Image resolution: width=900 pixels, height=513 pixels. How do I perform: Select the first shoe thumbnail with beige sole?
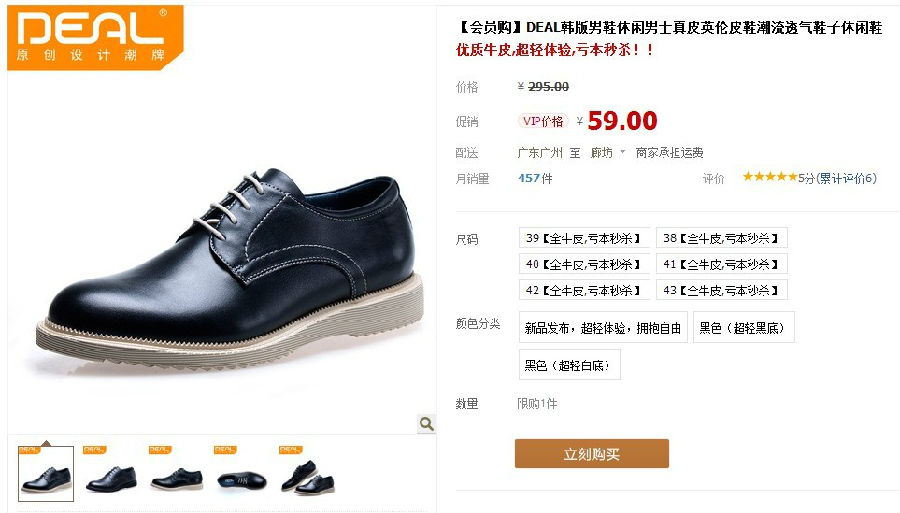pyautogui.click(x=46, y=473)
